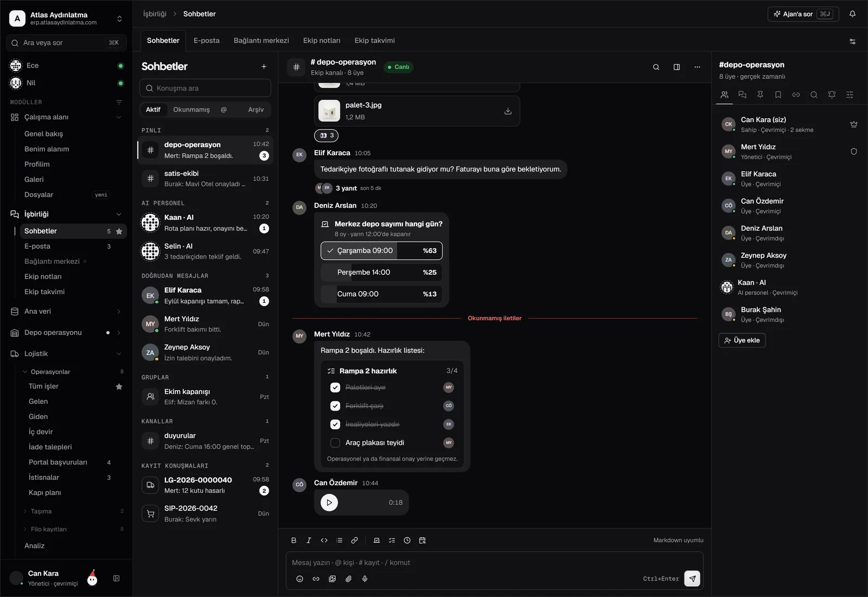Image resolution: width=868 pixels, height=597 pixels.
Task: Start a new conversation with plus icon
Action: 264,67
